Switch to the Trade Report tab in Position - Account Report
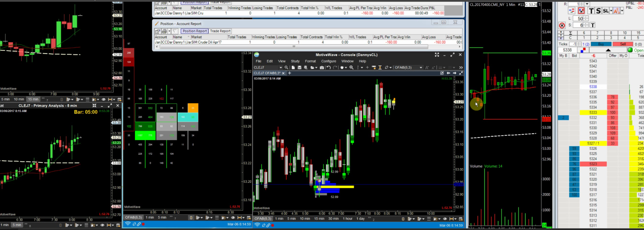 (220, 31)
